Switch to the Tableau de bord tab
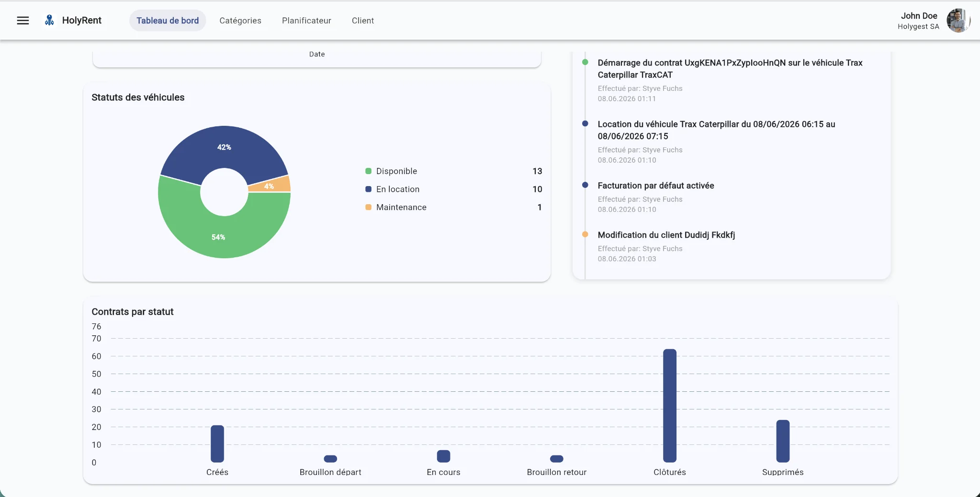Image resolution: width=980 pixels, height=497 pixels. [x=168, y=21]
